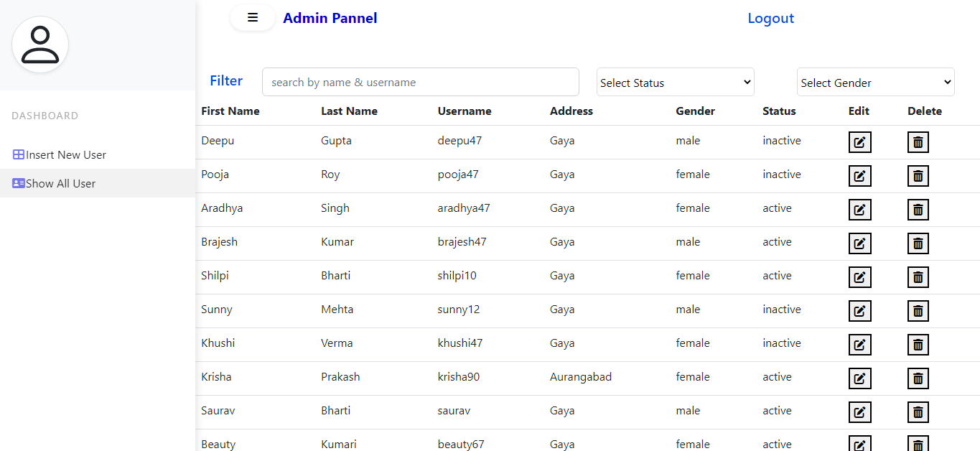Open the Select Status dropdown
This screenshot has height=451, width=980.
674,82
